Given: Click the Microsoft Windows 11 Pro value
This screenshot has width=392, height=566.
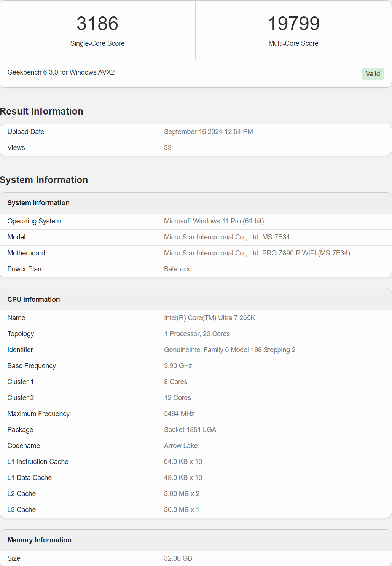Looking at the screenshot, I should (214, 221).
